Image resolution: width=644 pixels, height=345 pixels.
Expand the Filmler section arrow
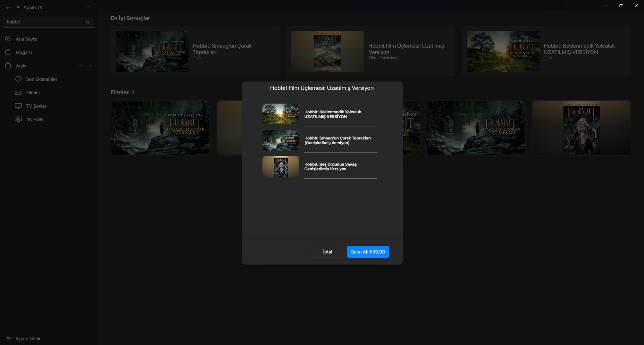(x=133, y=92)
